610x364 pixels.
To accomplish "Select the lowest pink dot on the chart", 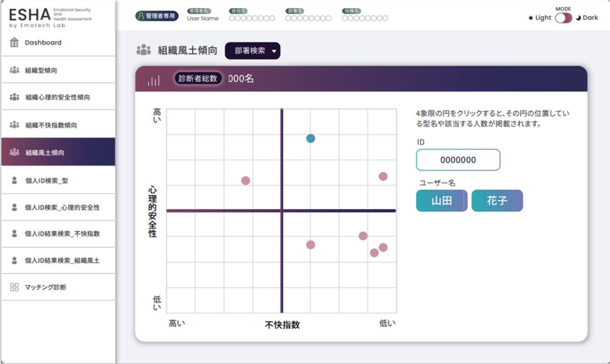I will (x=374, y=252).
